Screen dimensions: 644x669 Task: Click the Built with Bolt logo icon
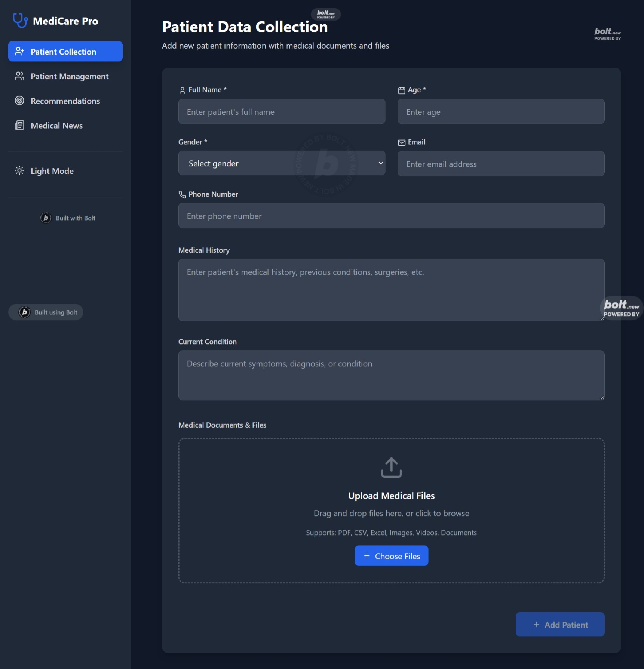point(46,218)
